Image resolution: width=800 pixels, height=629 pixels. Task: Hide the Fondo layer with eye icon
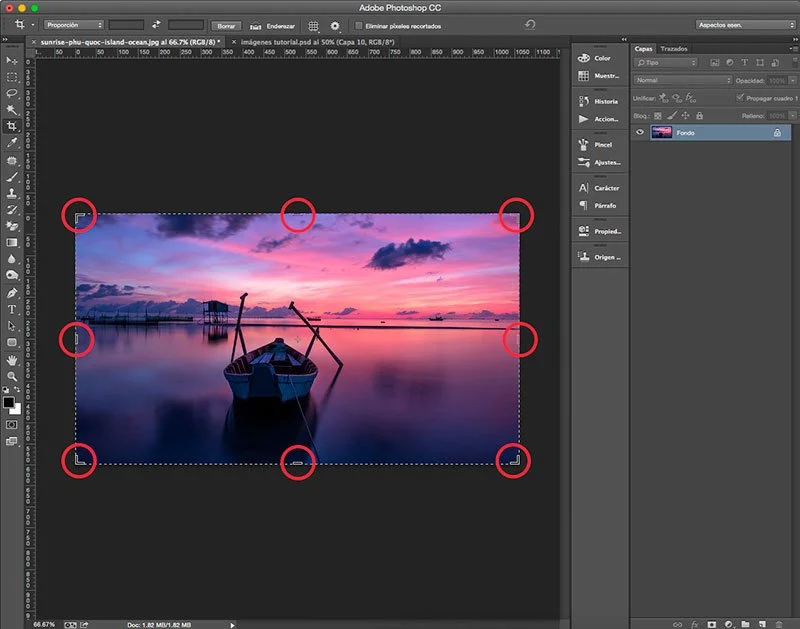click(x=640, y=132)
